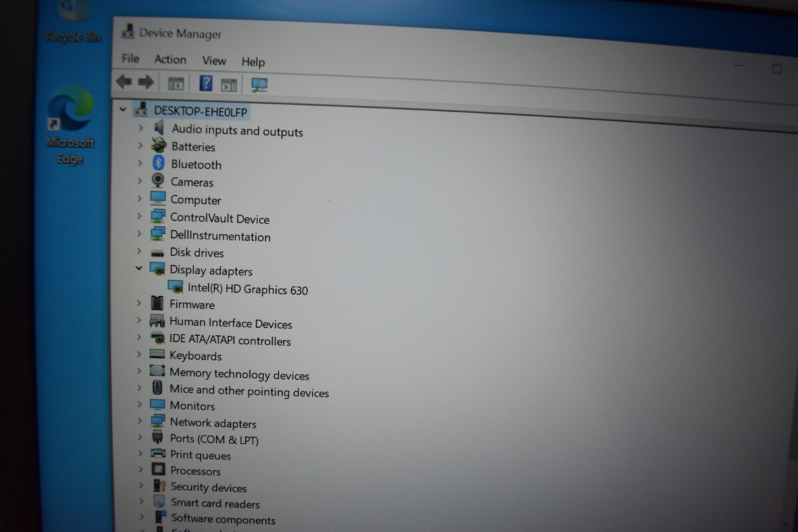Screen dimensions: 798x532
Task: Select the Recycle Bin desktop icon
Action: [73, 21]
